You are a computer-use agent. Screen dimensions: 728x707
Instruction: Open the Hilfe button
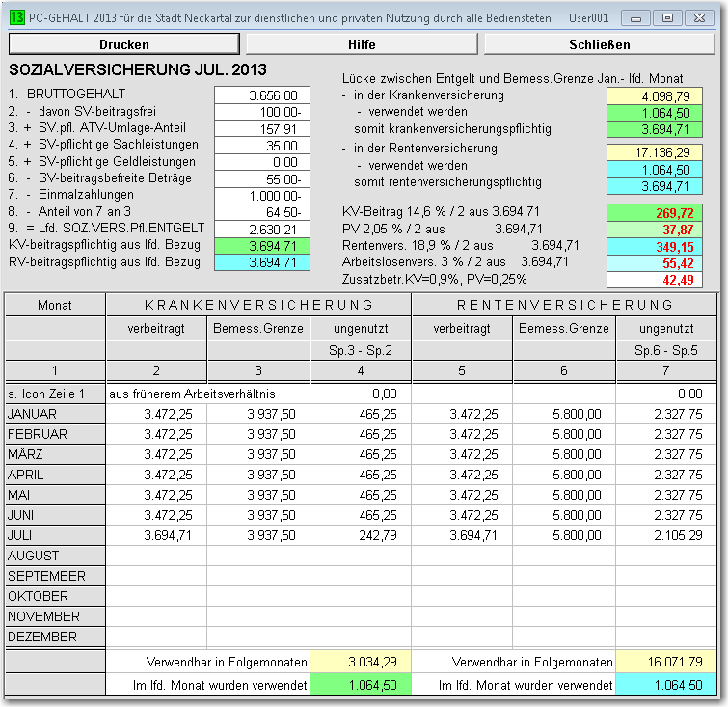(362, 44)
